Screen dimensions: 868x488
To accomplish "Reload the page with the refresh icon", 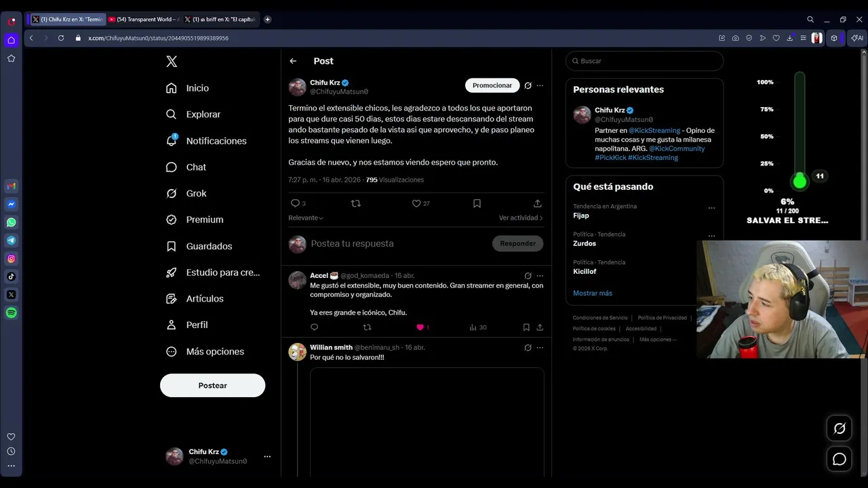I will click(60, 38).
